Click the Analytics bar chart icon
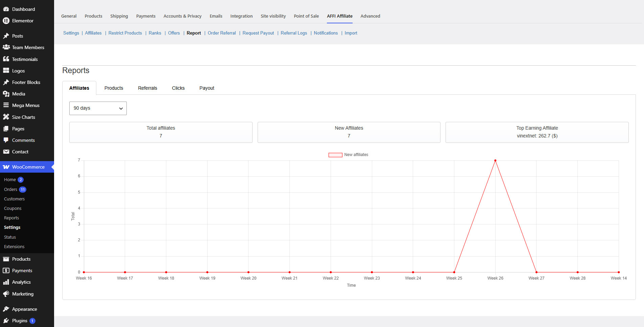Screen dimensions: 644x327 coord(6,282)
